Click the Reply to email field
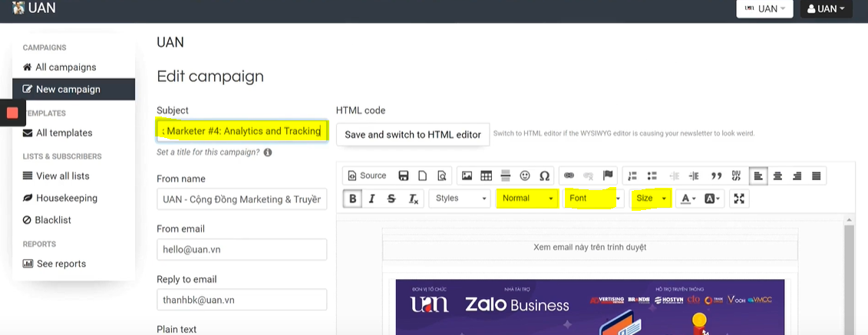868x335 pixels. pyautogui.click(x=242, y=300)
